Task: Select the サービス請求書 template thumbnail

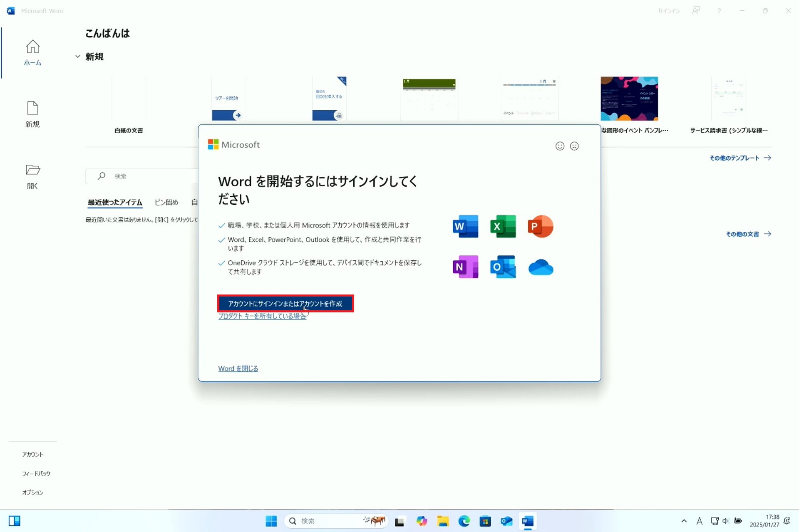Action: [729, 99]
